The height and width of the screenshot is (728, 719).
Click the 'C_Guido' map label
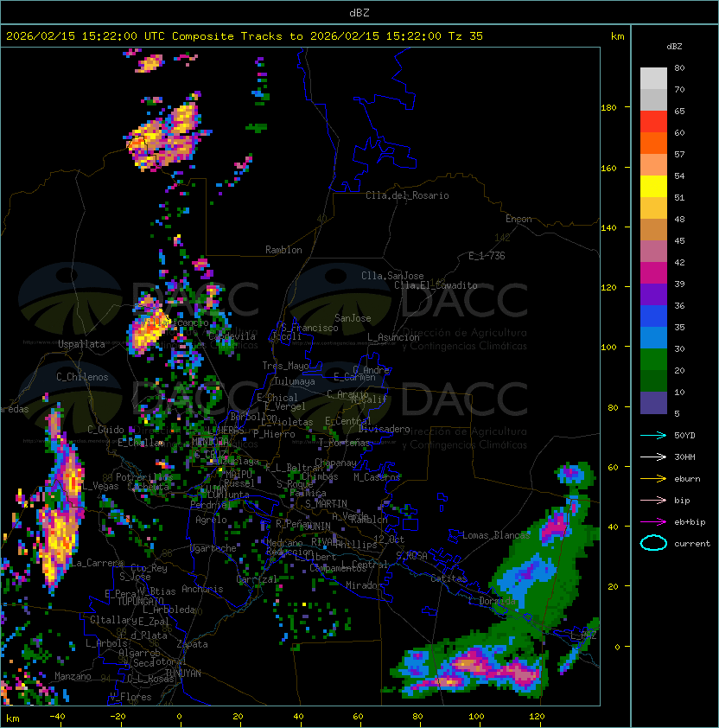pos(105,430)
